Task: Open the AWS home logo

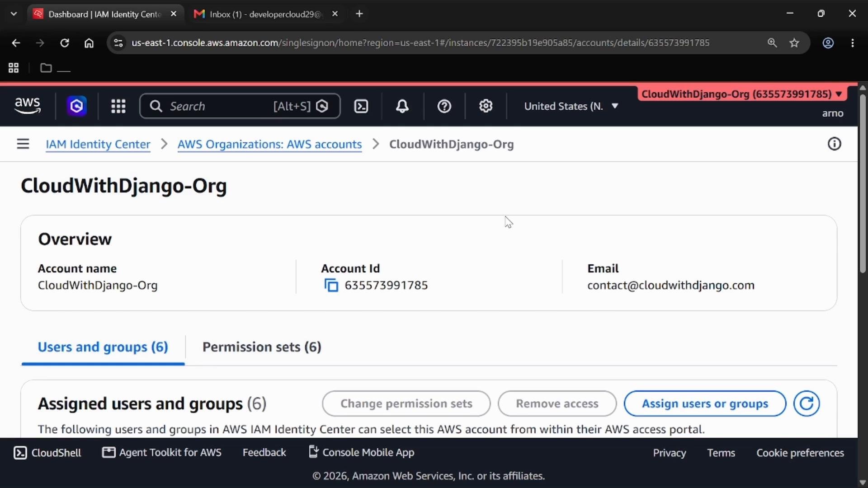Action: [28, 106]
